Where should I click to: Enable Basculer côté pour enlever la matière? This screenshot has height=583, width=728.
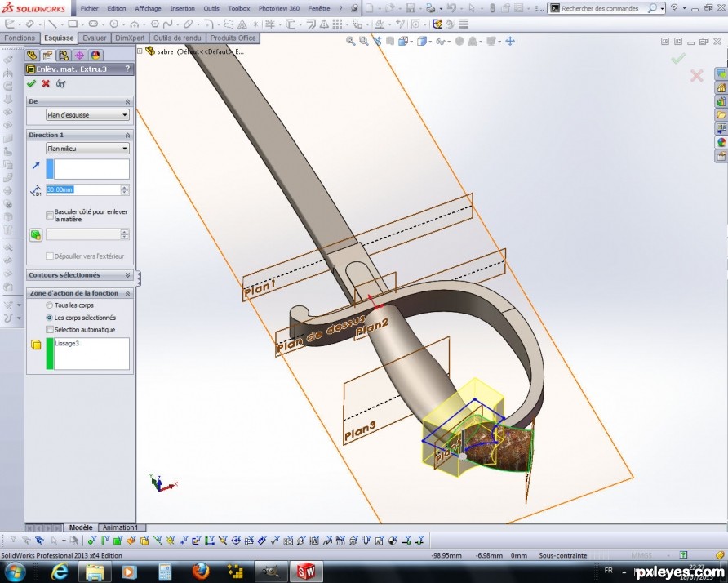coord(50,216)
